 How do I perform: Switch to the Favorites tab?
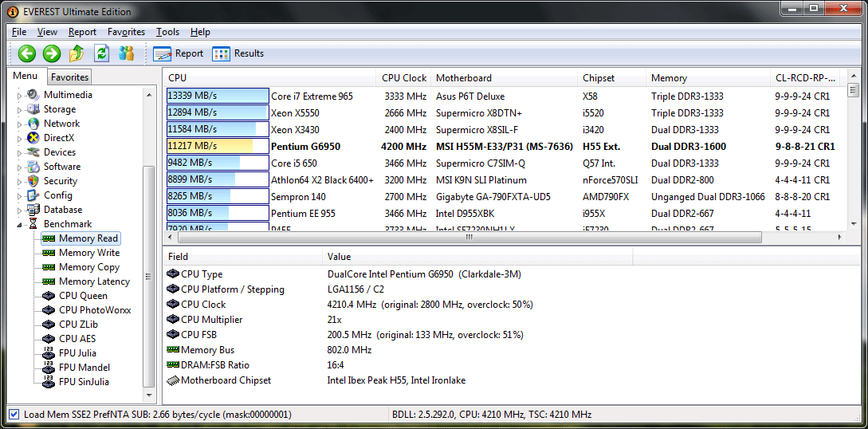click(70, 77)
